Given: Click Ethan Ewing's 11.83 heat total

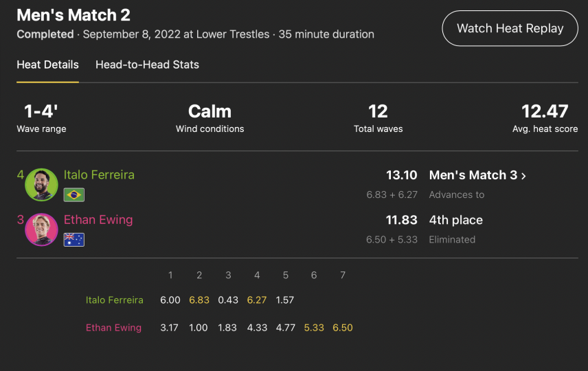Looking at the screenshot, I should (402, 220).
